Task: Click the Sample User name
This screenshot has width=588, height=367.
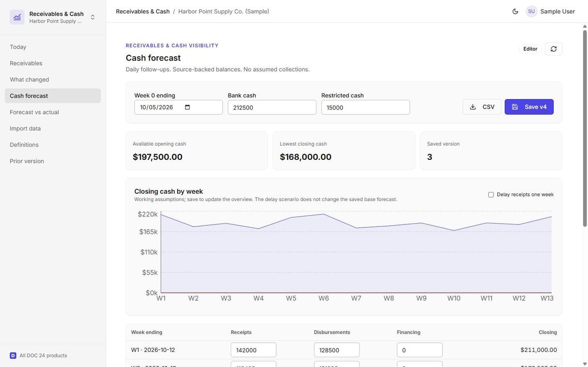Action: tap(558, 11)
